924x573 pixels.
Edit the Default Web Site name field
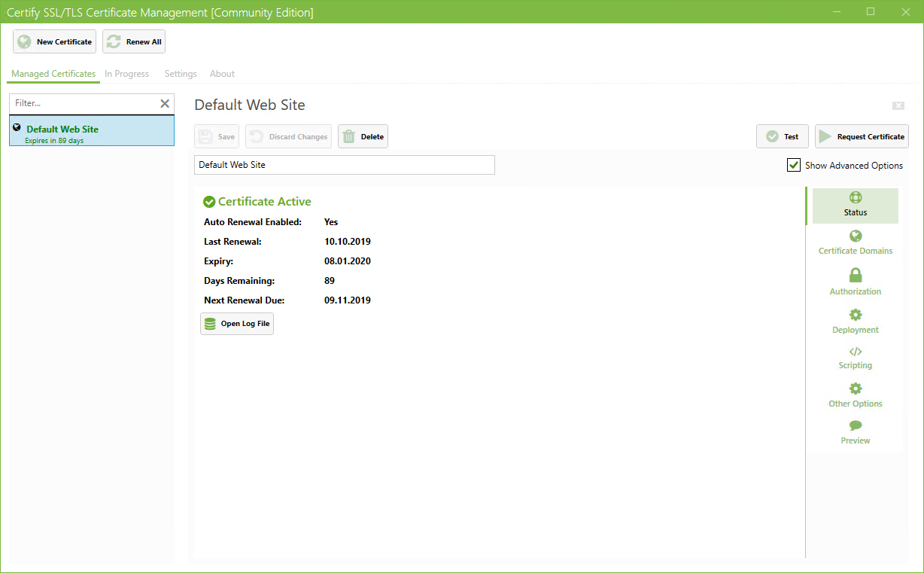(345, 165)
